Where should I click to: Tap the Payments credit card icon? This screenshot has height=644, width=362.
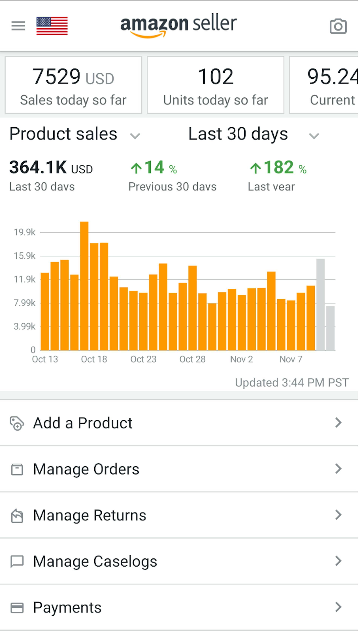click(17, 608)
